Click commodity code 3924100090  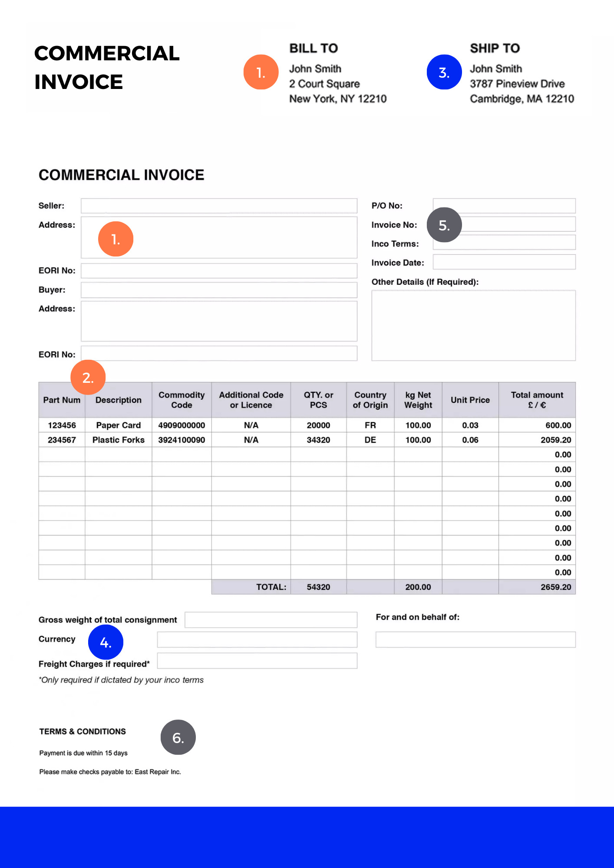pyautogui.click(x=182, y=440)
